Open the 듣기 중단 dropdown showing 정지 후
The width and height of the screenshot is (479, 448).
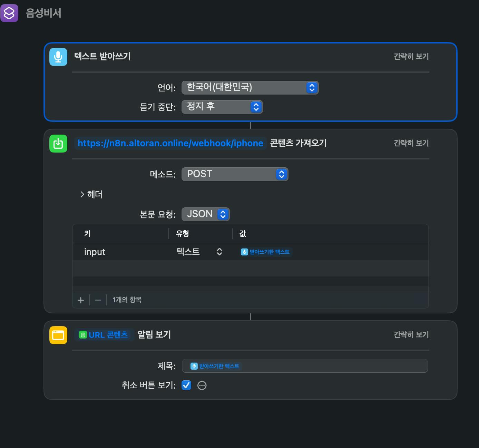click(x=222, y=107)
